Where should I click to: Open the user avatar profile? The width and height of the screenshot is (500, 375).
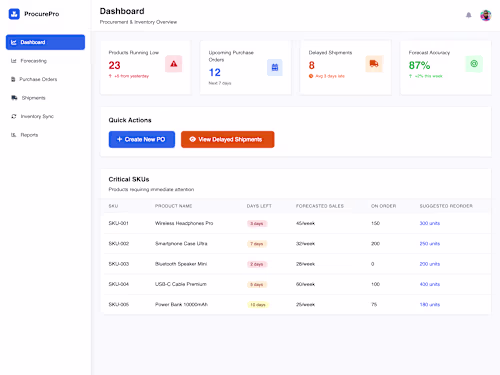click(486, 15)
